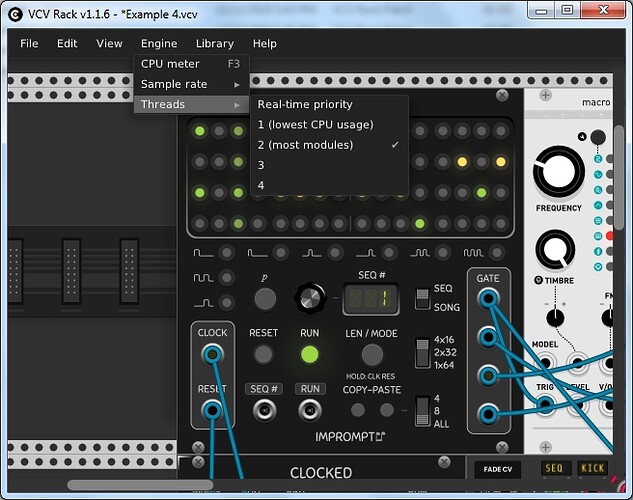
Task: Expand the Threads submenu
Action: [191, 105]
